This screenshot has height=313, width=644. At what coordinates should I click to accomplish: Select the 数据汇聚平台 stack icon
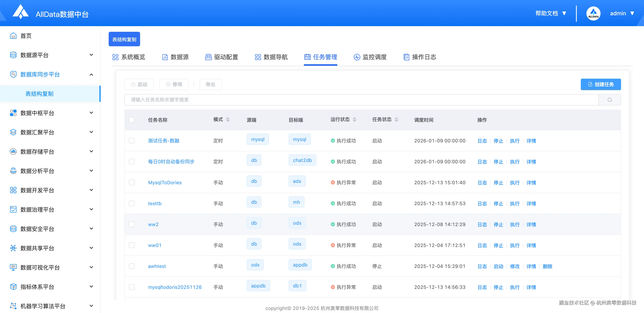pyautogui.click(x=13, y=132)
